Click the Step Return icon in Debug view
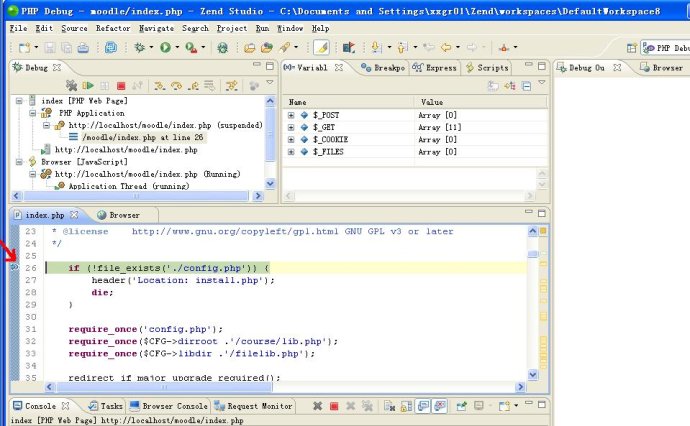This screenshot has height=426, width=690. [193, 85]
